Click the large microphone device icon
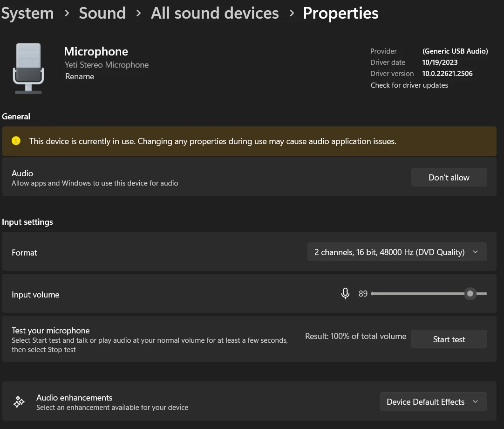Image resolution: width=504 pixels, height=429 pixels. pos(28,69)
